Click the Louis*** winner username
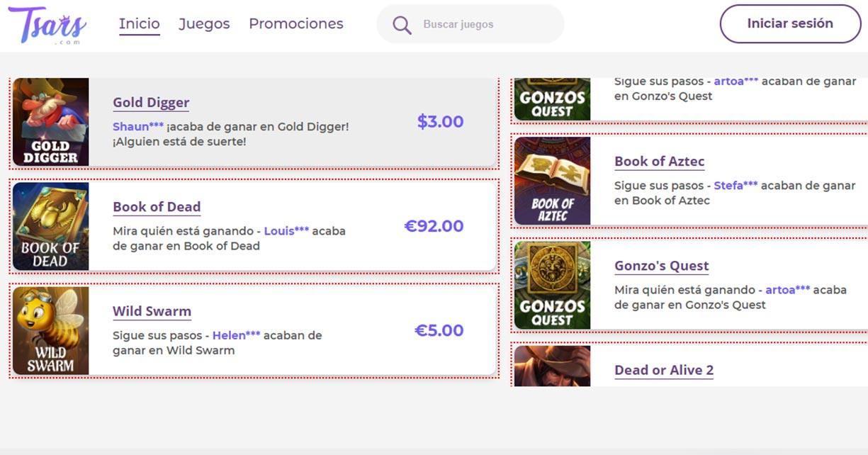 tap(286, 231)
